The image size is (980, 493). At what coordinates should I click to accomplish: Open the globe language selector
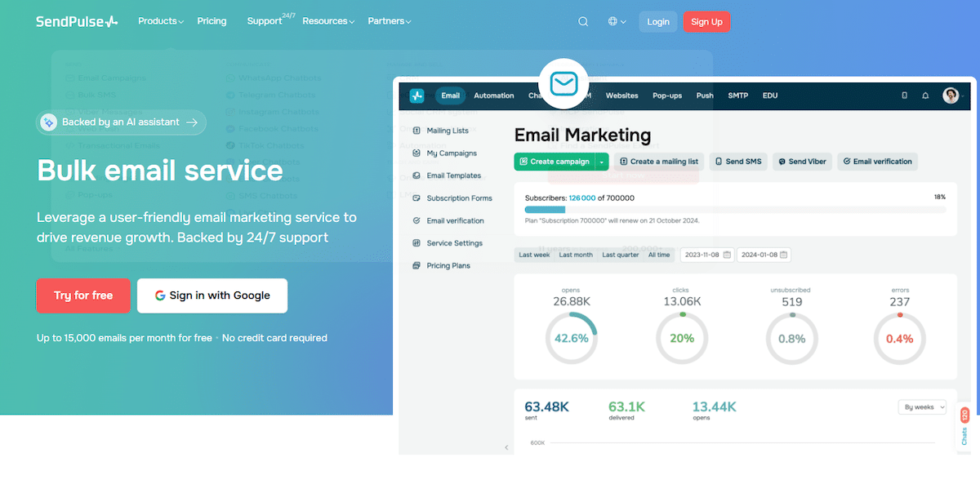(617, 22)
